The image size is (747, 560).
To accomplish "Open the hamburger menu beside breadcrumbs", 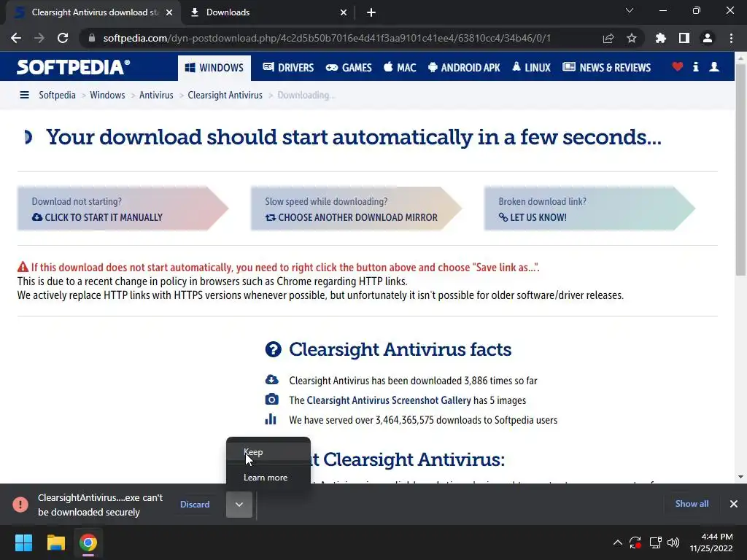I will [x=24, y=96].
